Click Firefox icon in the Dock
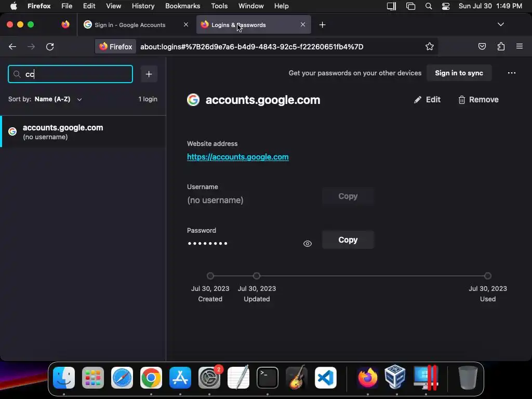This screenshot has height=399, width=532. tap(367, 378)
